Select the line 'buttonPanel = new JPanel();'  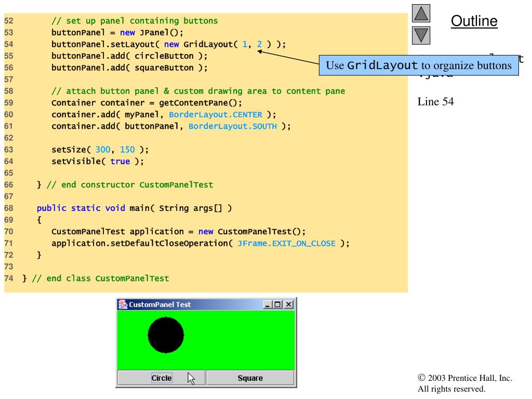117,33
